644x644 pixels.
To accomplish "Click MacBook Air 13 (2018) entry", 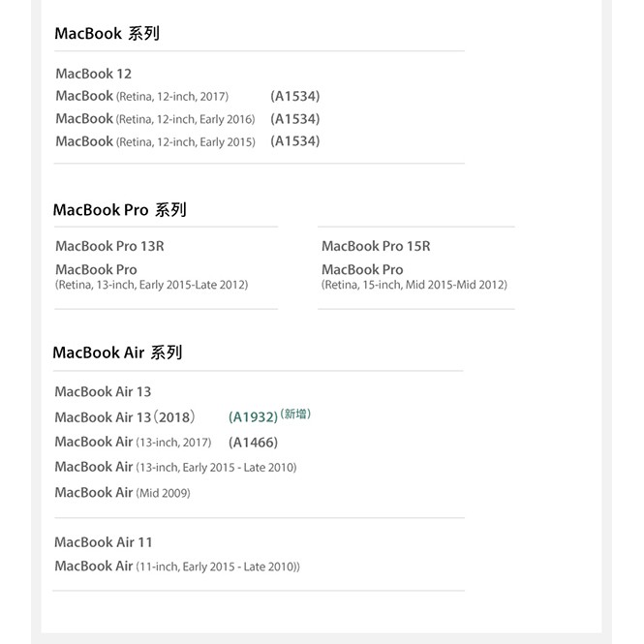I will coord(125,417).
